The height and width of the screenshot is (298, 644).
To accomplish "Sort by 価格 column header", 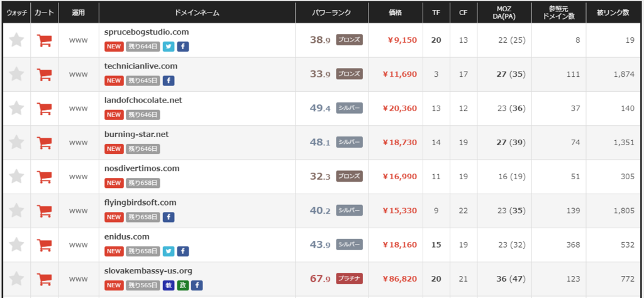I will point(395,13).
